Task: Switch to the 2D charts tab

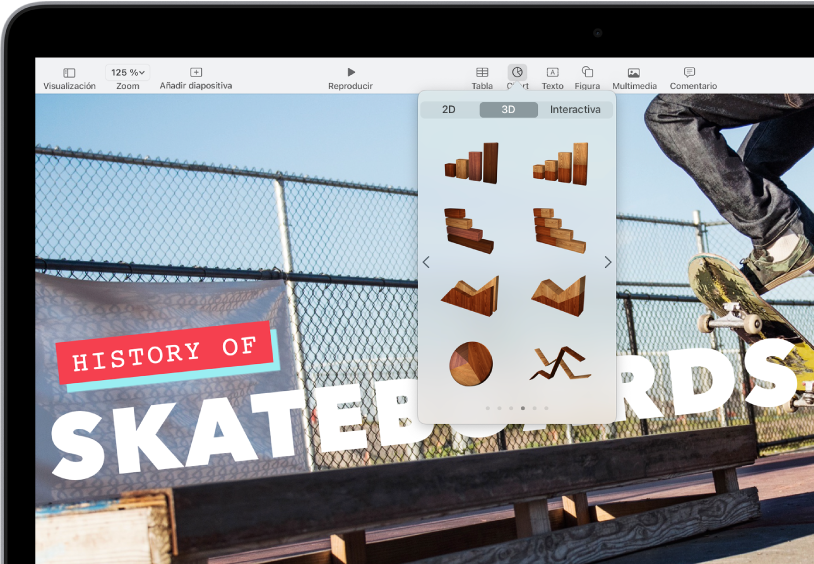Action: (450, 110)
